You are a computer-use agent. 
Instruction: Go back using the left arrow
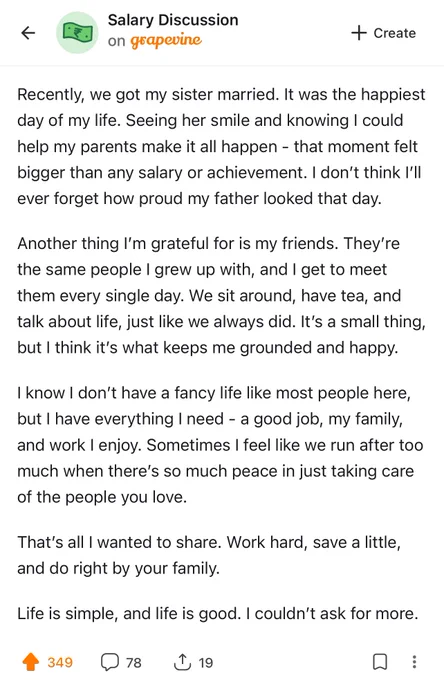click(28, 33)
